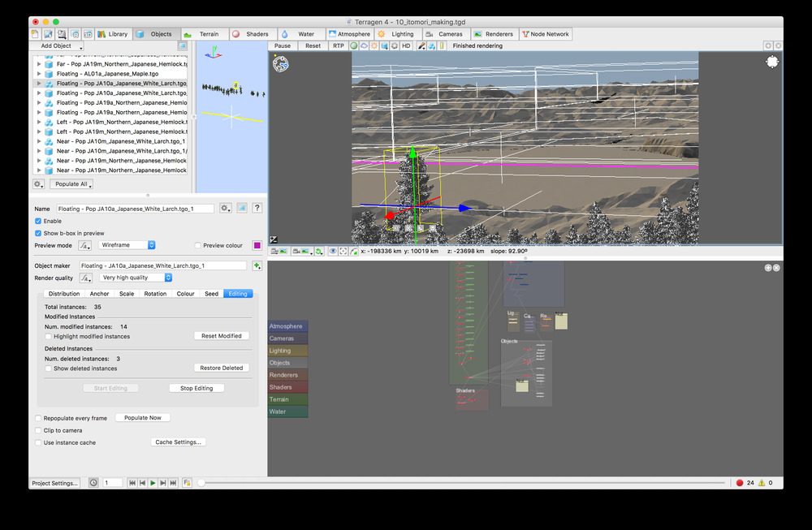Click the magenta preview colour swatch
812x530 pixels.
[257, 245]
